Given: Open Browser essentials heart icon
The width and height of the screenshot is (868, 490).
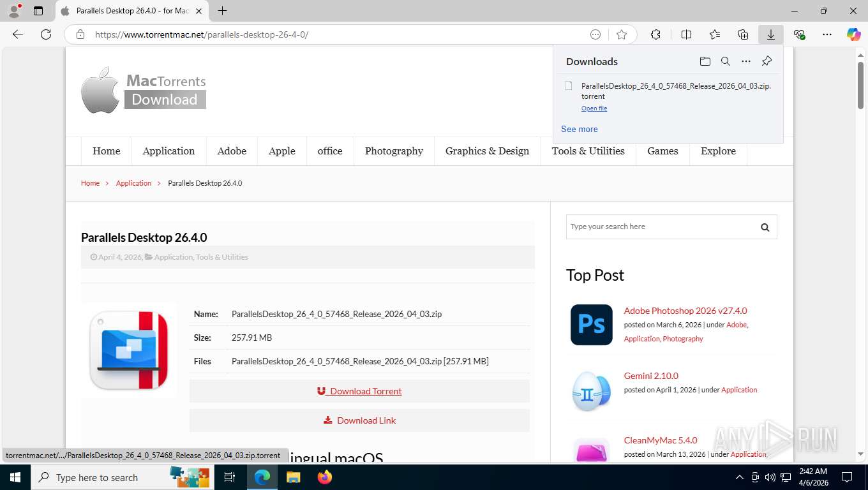Looking at the screenshot, I should point(799,34).
